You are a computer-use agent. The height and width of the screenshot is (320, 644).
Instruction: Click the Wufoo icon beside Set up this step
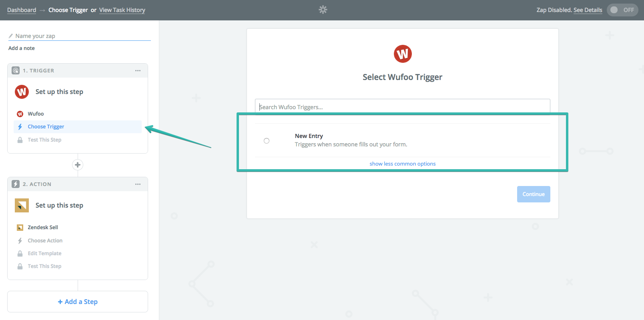click(22, 92)
